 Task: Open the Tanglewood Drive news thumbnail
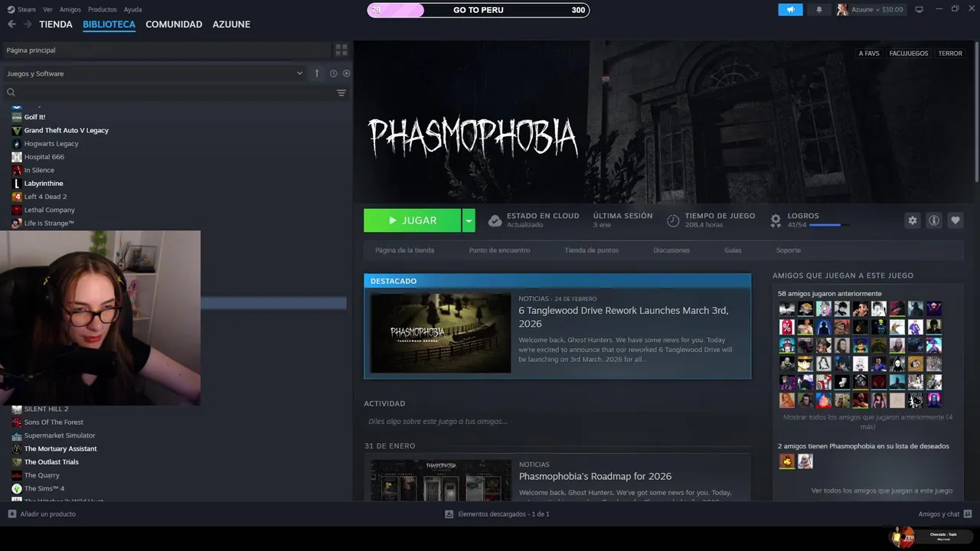pyautogui.click(x=440, y=333)
